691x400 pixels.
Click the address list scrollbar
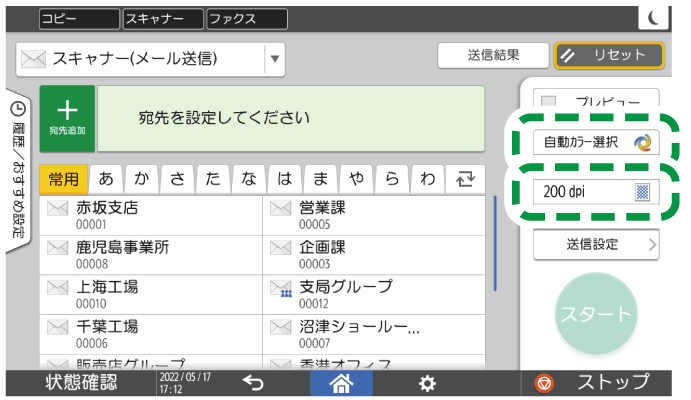coord(495,243)
